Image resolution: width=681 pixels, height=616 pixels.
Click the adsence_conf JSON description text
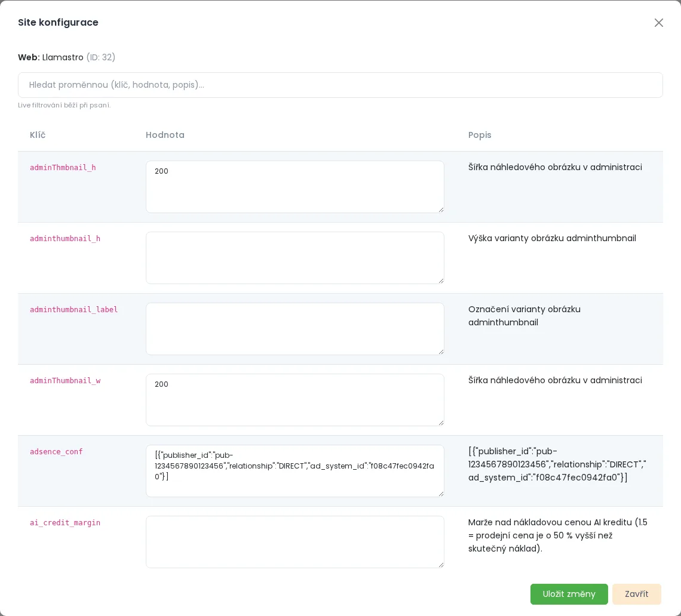557,464
